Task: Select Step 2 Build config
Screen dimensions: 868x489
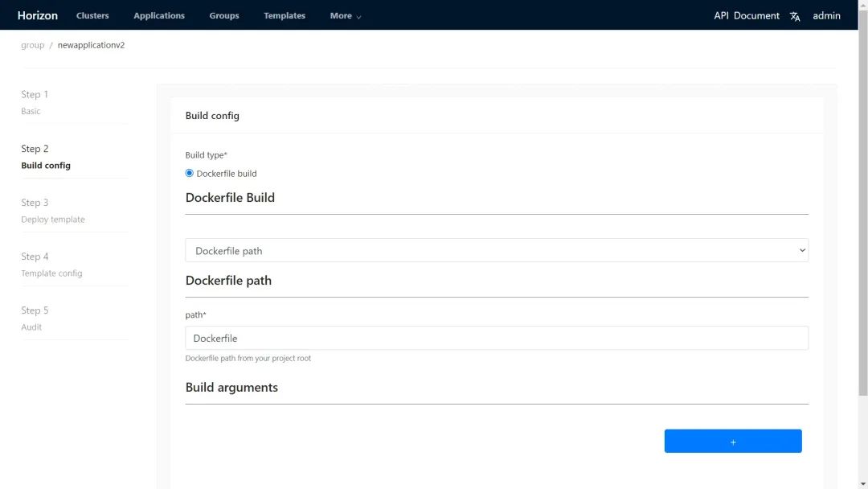Action: [45, 157]
